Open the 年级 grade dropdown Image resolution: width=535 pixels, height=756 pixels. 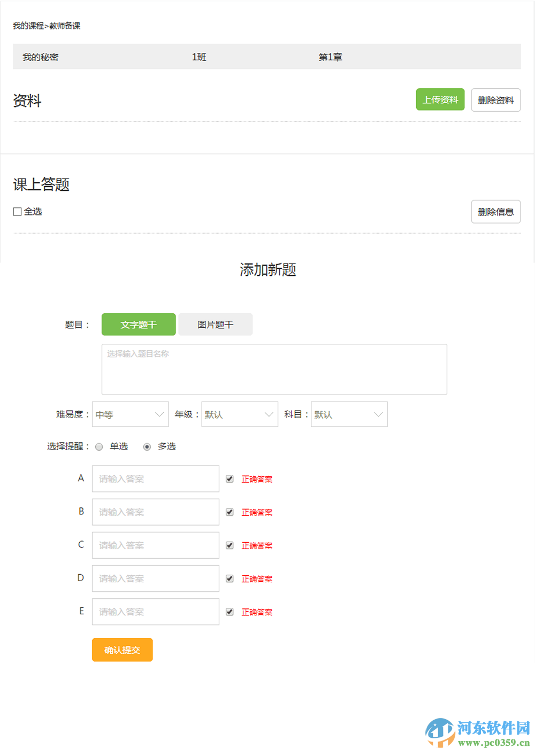point(239,414)
